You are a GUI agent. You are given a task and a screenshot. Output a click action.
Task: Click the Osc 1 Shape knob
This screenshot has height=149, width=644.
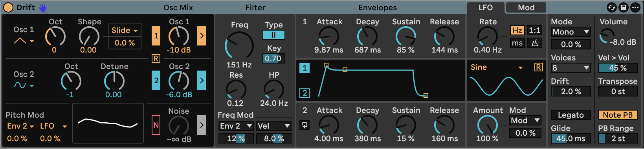(89, 36)
